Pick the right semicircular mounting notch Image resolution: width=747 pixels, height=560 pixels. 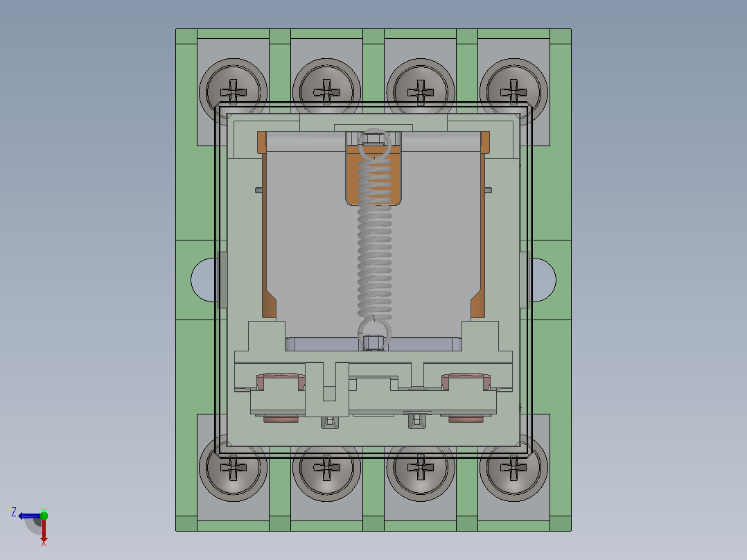click(543, 280)
